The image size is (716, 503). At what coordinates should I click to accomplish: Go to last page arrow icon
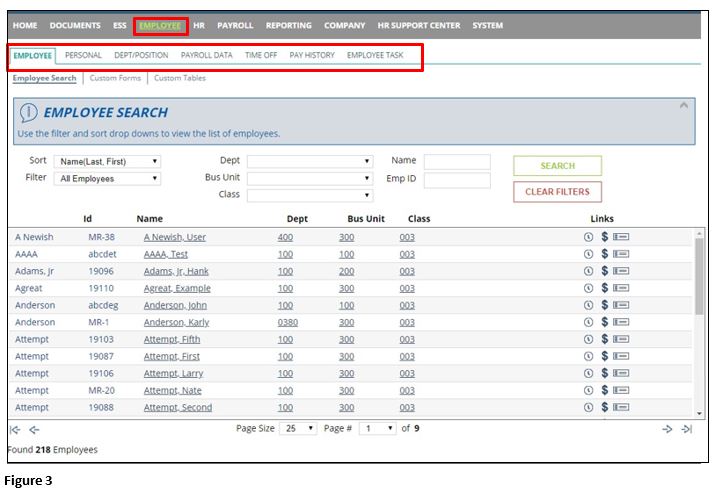click(687, 429)
